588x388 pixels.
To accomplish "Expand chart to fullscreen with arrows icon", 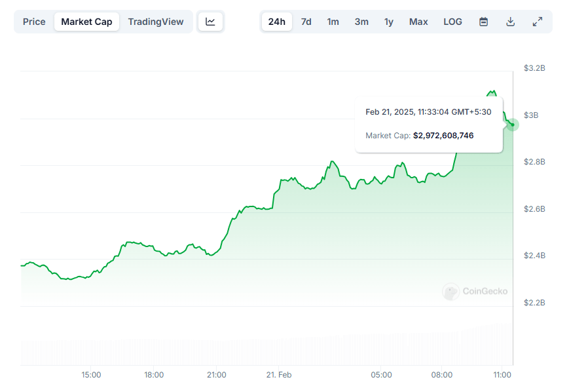I will pyautogui.click(x=538, y=21).
